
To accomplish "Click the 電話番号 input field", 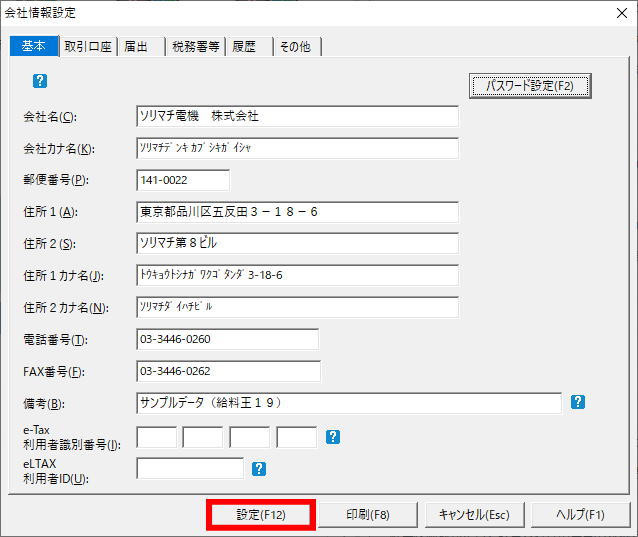I will click(x=227, y=339).
